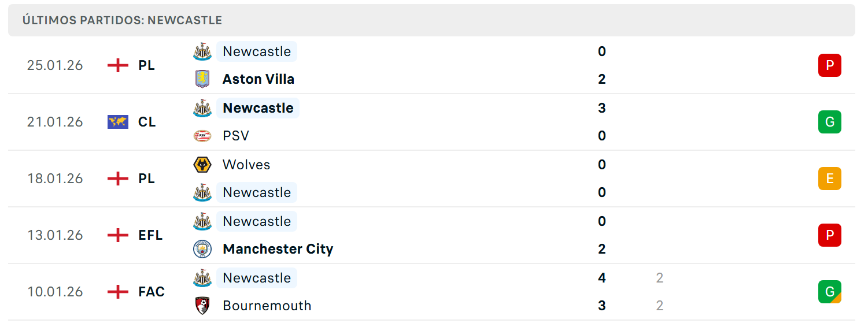Click England flag next to FAC

118,292
